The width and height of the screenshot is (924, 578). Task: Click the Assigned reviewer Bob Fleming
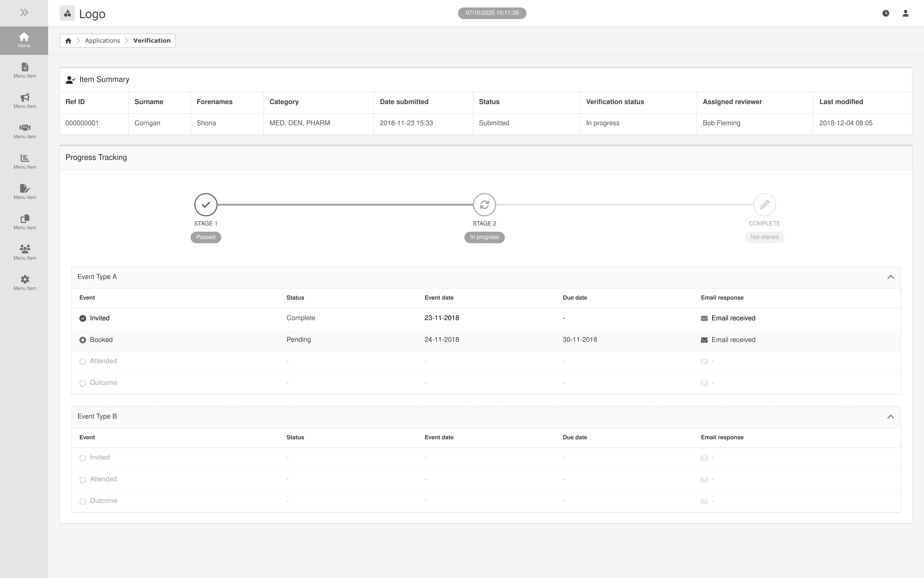click(721, 123)
